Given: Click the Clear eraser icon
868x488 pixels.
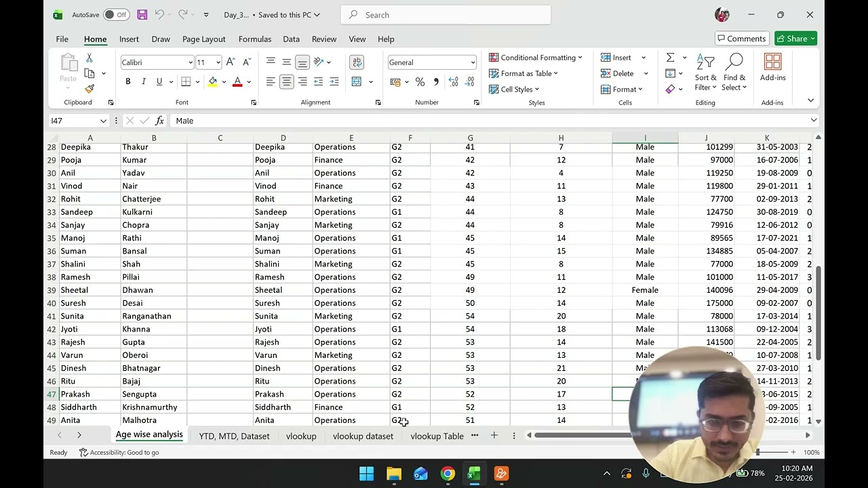Looking at the screenshot, I should 670,89.
